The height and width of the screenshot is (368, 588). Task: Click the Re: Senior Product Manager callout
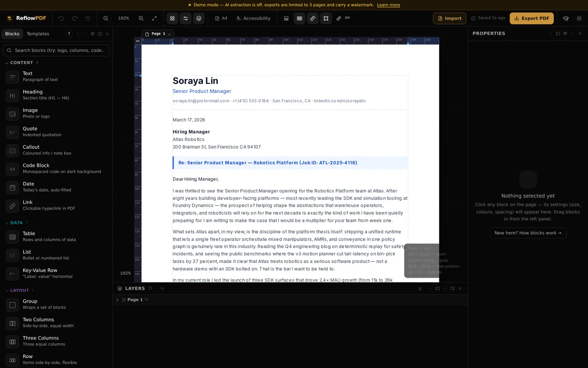tap(290, 163)
